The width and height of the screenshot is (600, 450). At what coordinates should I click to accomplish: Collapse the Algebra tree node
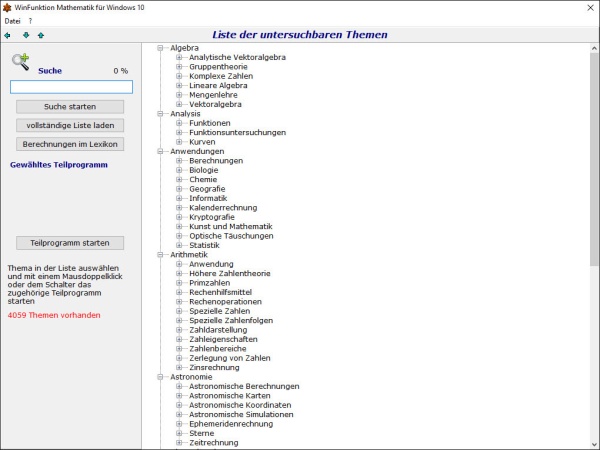click(160, 48)
